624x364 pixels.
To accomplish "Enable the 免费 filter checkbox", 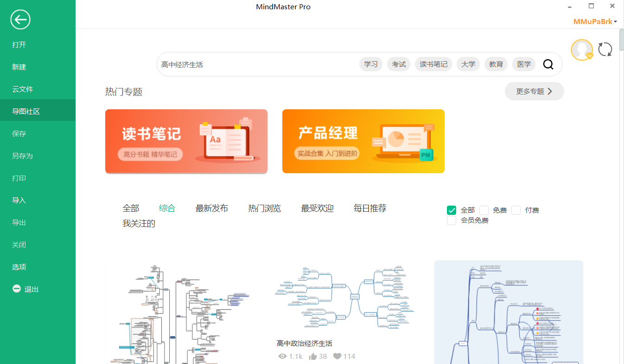I will click(484, 210).
